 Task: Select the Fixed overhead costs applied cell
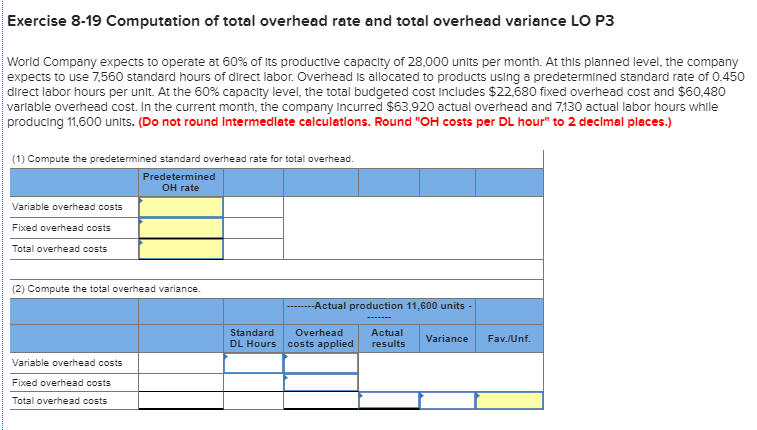click(x=321, y=383)
